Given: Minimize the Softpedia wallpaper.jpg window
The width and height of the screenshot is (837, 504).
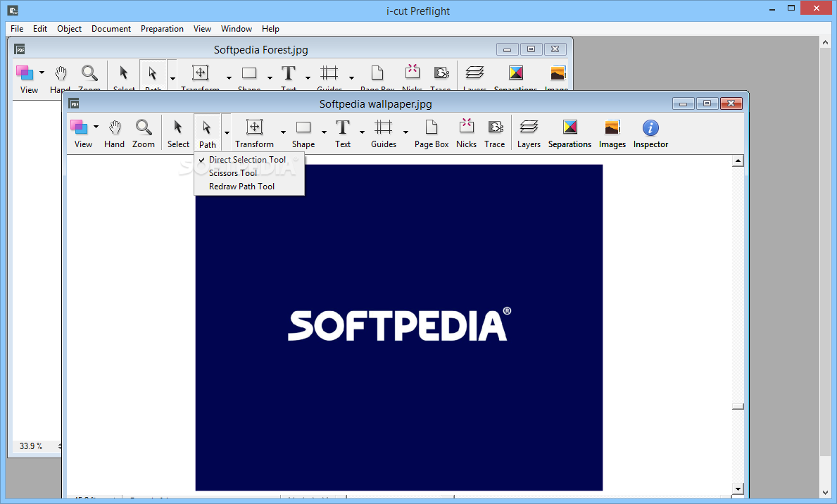Looking at the screenshot, I should coord(684,103).
